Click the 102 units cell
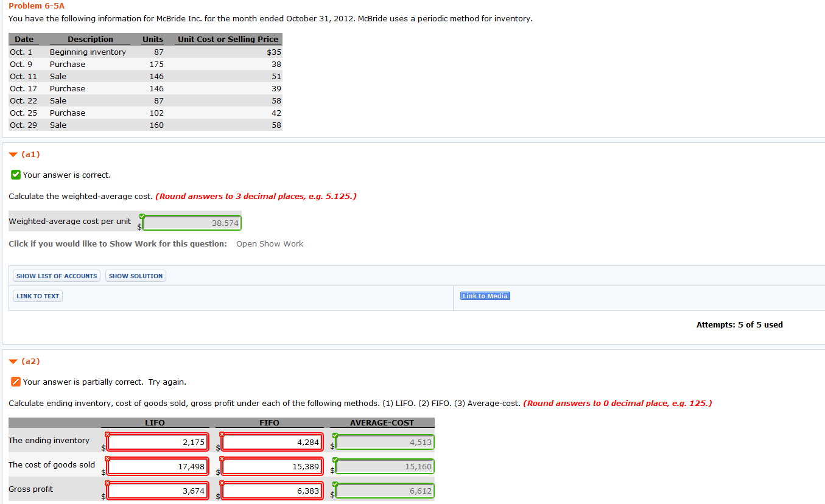The image size is (825, 504). coord(156,113)
